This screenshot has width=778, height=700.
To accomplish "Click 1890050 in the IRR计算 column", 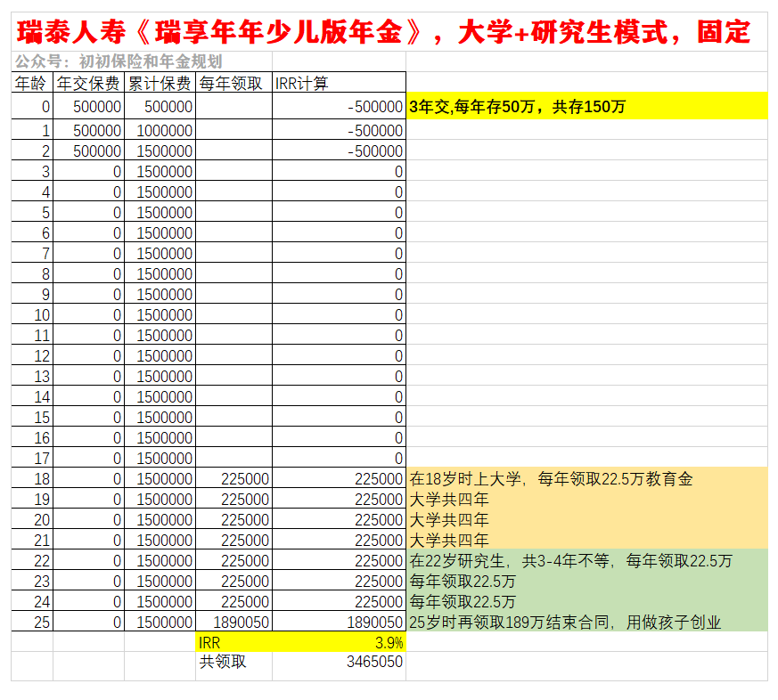I will 339,621.
